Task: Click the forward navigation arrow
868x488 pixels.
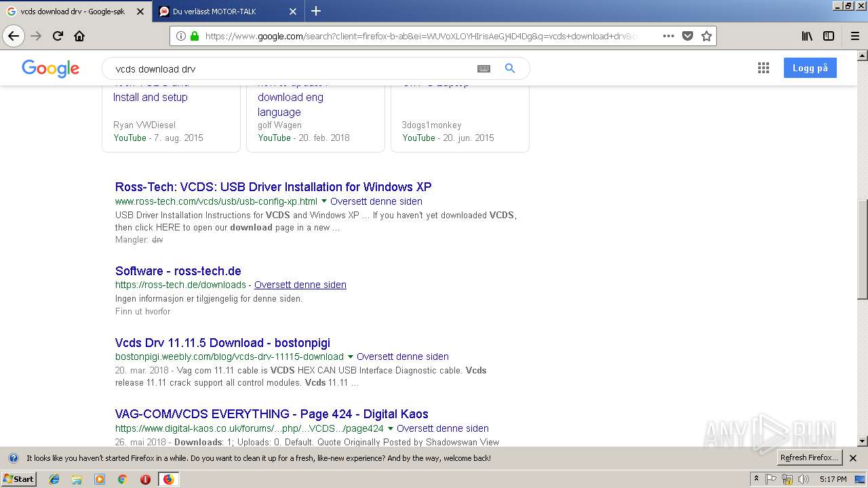Action: pos(36,36)
